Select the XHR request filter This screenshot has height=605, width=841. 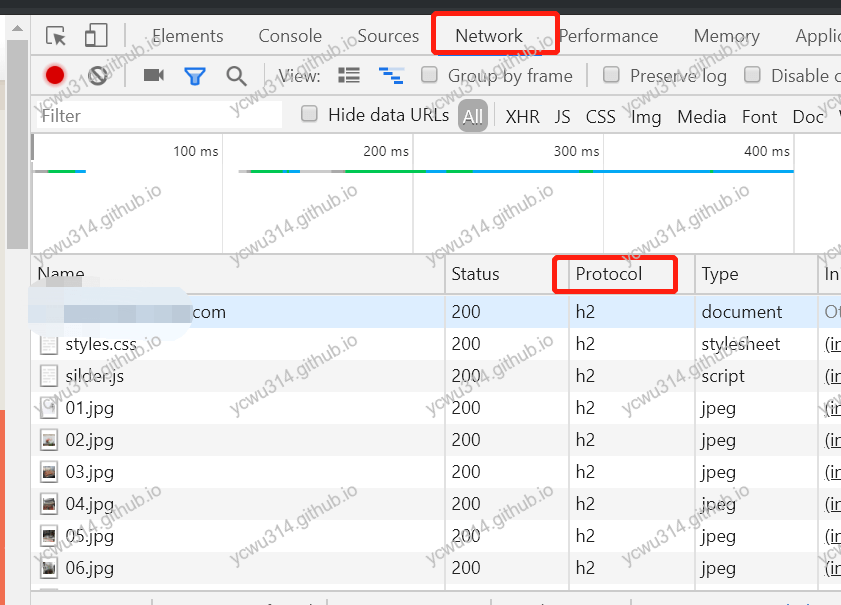(x=522, y=116)
